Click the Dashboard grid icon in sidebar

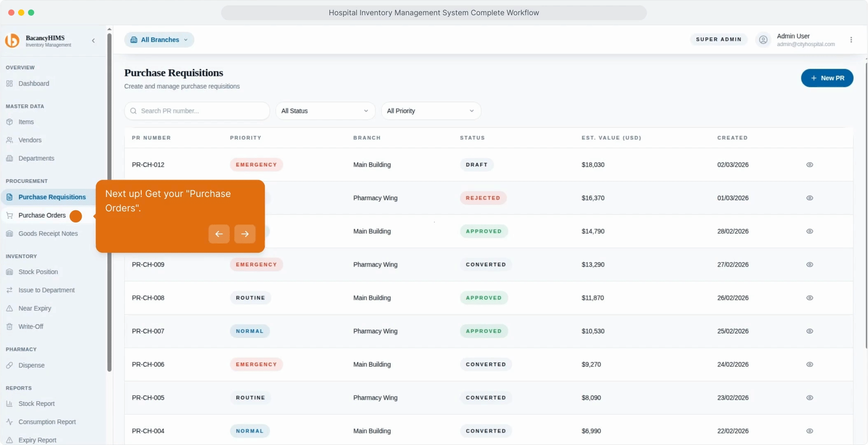(x=9, y=84)
